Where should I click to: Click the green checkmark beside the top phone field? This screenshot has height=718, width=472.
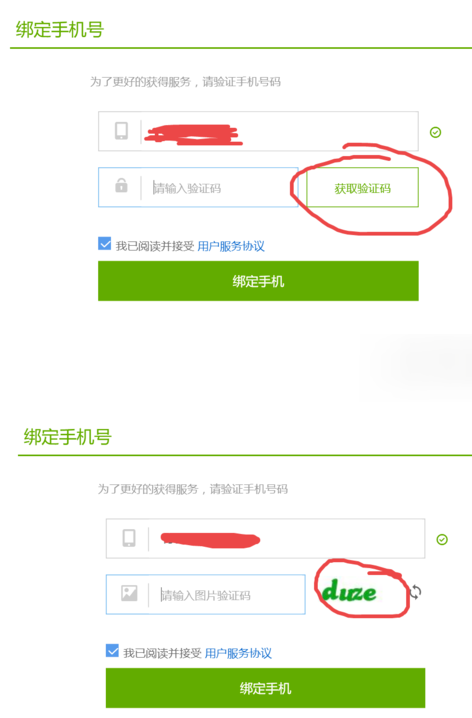pyautogui.click(x=435, y=132)
